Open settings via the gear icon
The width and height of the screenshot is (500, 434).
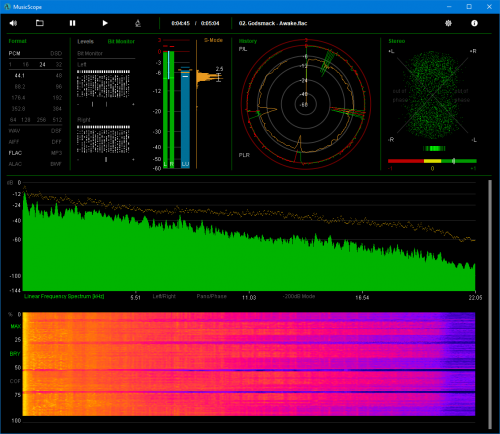[x=448, y=23]
